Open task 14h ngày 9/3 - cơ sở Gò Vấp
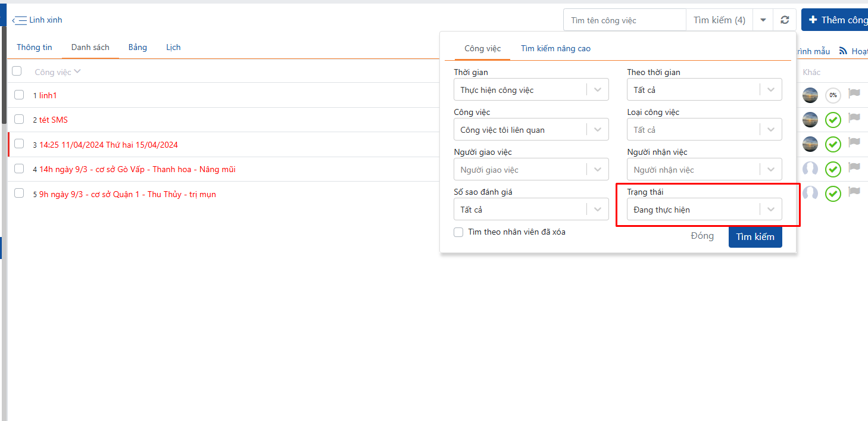The height and width of the screenshot is (421, 868). tap(138, 169)
